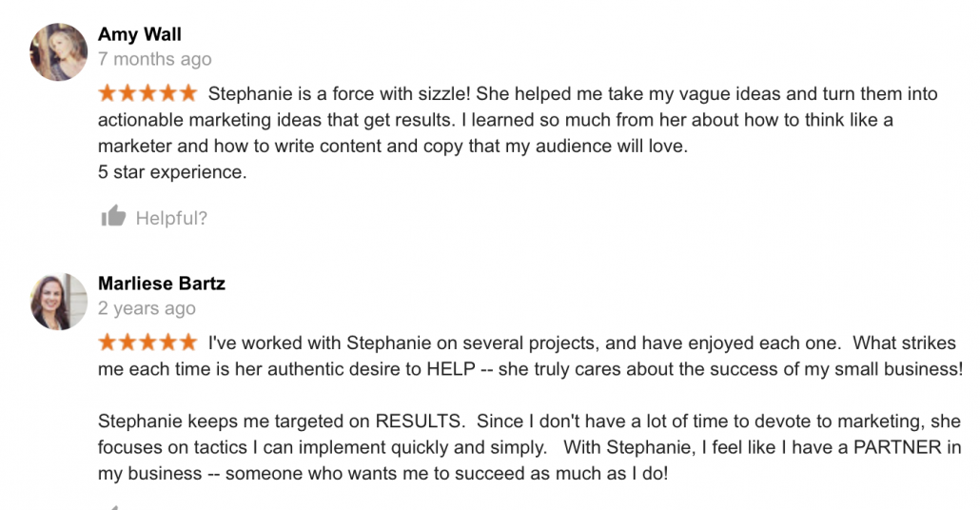Click the '2 years ago' timestamp
The image size is (980, 510).
147,308
